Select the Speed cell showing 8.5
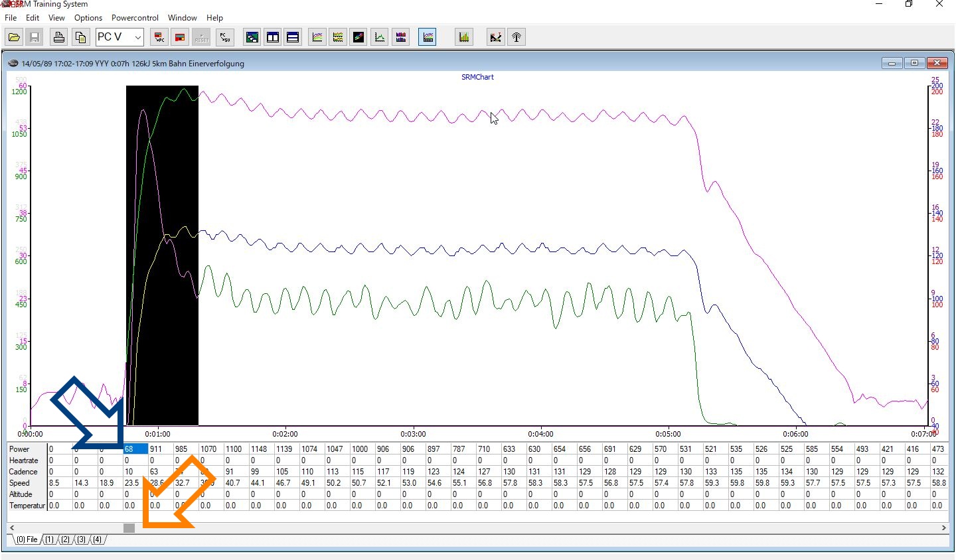 click(60, 483)
